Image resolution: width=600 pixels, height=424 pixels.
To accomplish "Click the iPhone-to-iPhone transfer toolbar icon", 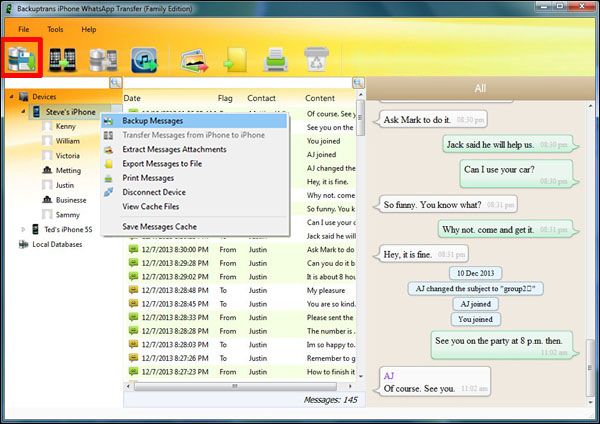I will pos(62,60).
